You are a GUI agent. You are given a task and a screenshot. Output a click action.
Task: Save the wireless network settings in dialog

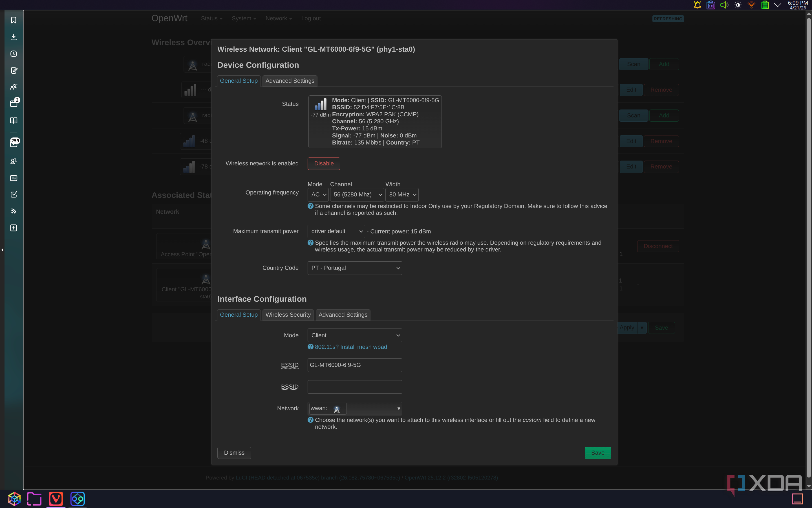click(598, 453)
